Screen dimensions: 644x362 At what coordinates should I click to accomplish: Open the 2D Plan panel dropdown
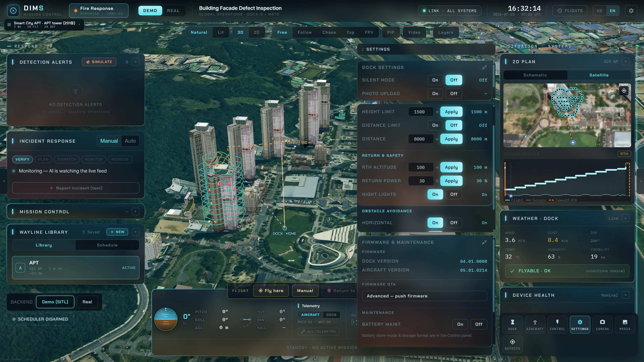click(626, 62)
